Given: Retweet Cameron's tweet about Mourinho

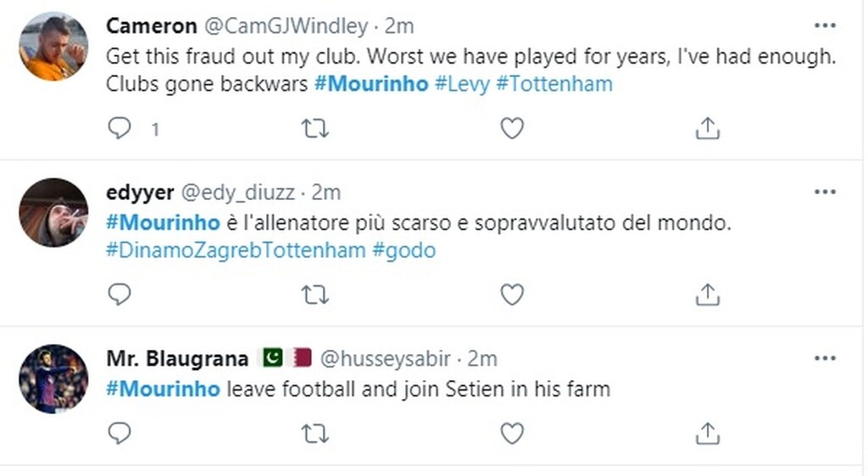Looking at the screenshot, I should point(315,129).
